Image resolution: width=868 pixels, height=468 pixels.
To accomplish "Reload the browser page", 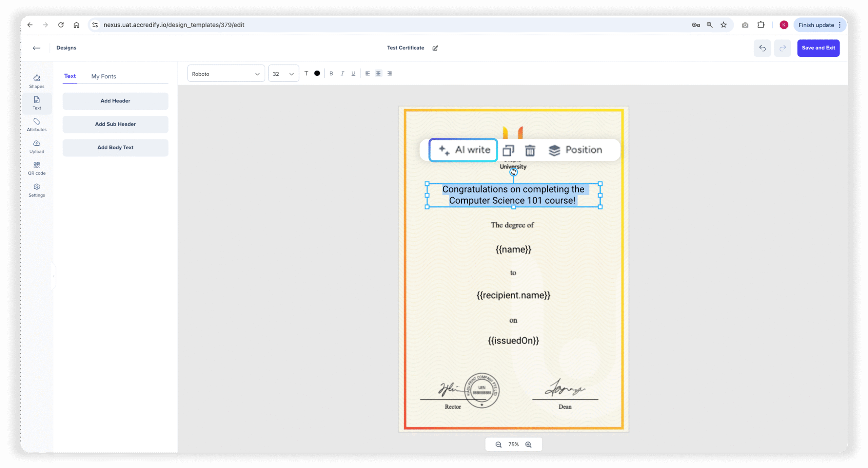I will (x=61, y=25).
